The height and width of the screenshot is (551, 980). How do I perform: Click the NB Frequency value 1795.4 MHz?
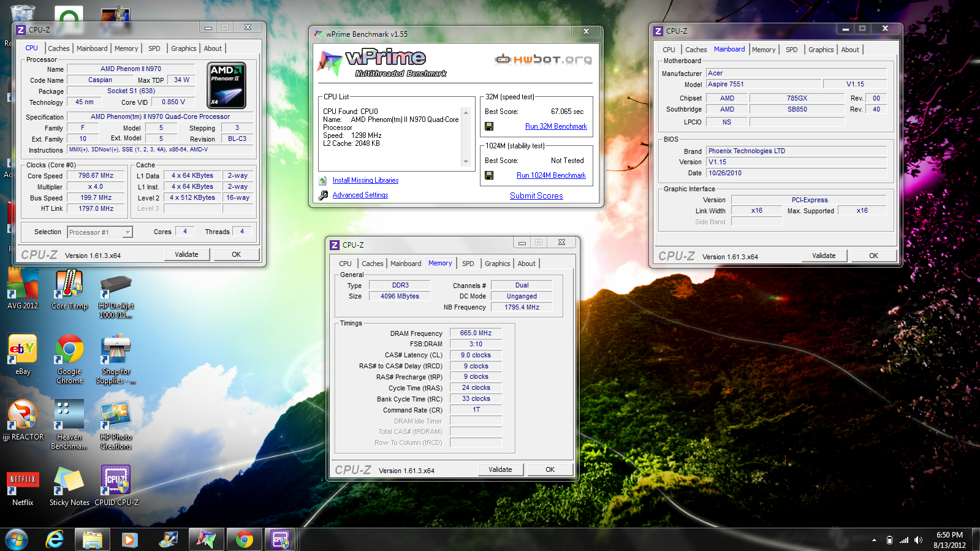click(522, 307)
